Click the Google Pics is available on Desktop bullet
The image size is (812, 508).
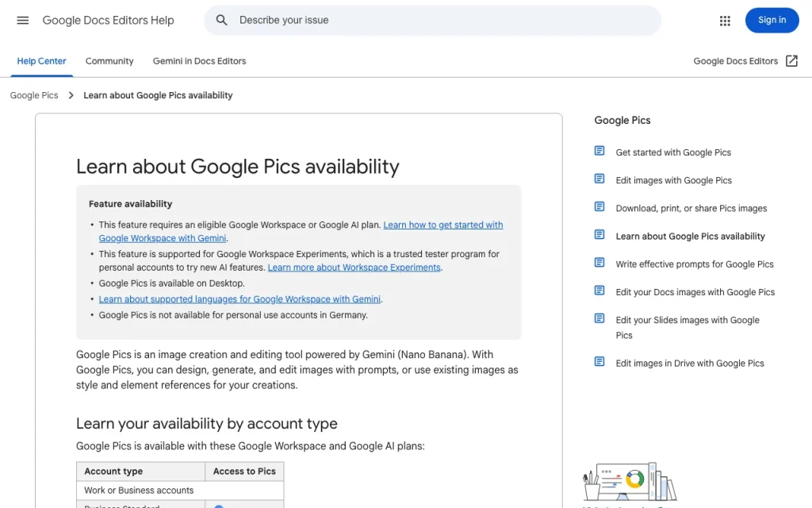coord(171,283)
